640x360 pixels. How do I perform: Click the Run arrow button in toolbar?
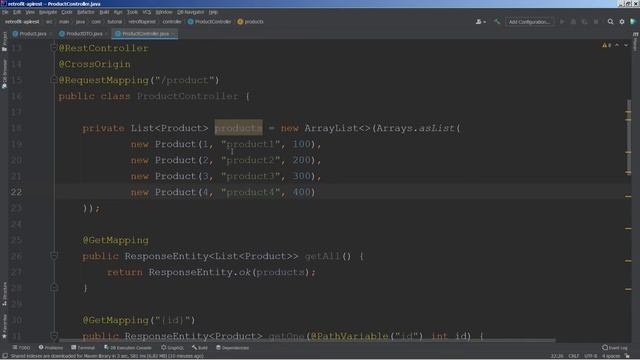pyautogui.click(x=562, y=22)
